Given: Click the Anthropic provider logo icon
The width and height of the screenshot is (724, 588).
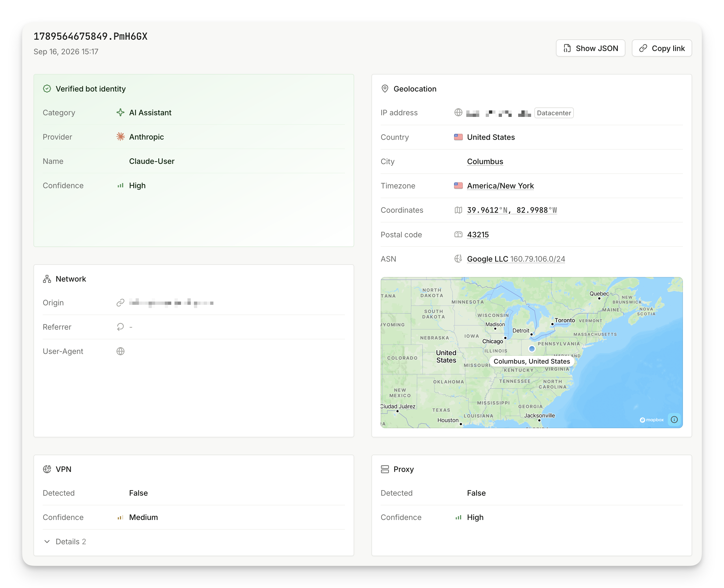Looking at the screenshot, I should (120, 137).
